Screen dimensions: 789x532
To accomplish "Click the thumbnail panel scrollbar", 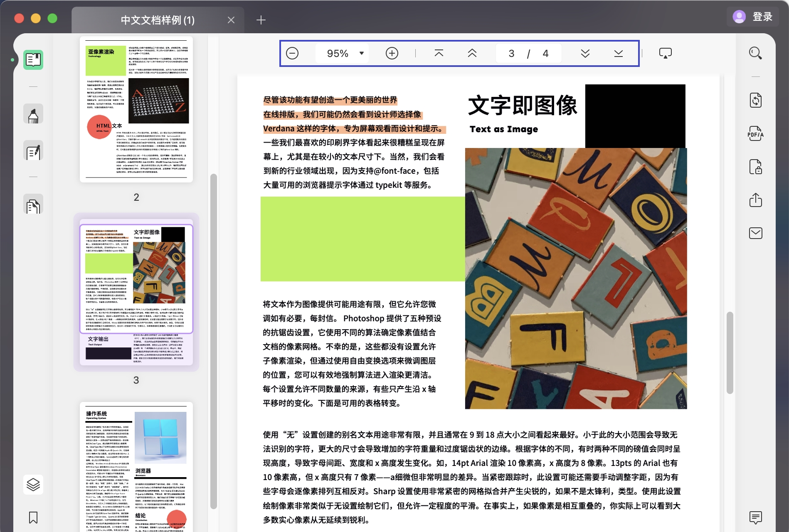I will [x=214, y=341].
